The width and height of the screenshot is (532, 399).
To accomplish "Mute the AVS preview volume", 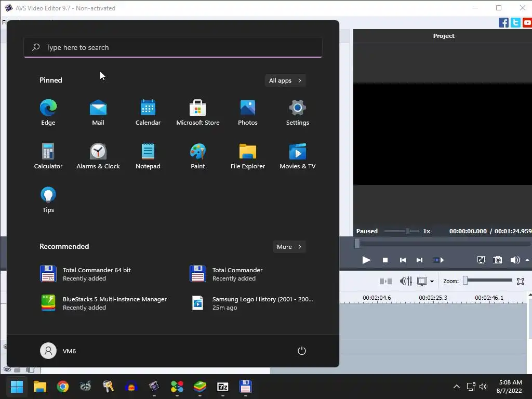I will click(x=515, y=260).
